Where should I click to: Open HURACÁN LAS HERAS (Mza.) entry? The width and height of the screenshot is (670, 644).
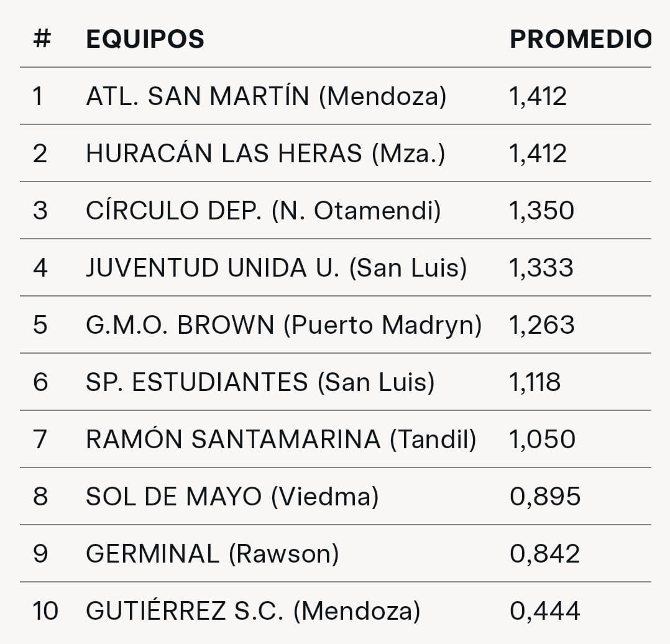pyautogui.click(x=265, y=154)
